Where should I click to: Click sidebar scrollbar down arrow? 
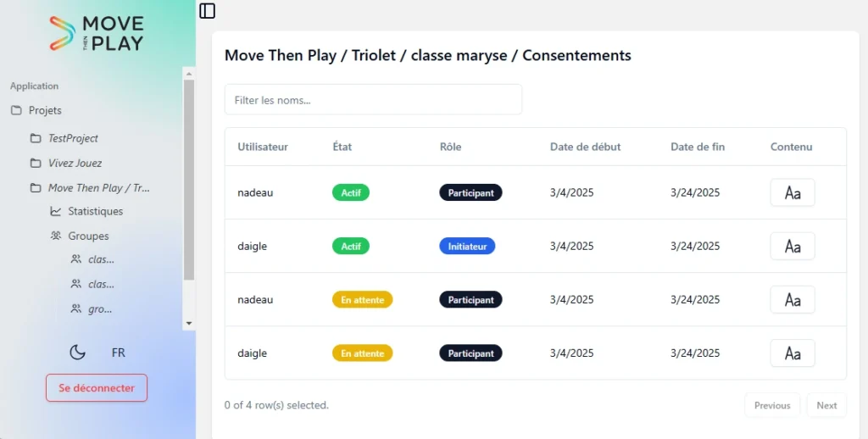click(x=189, y=323)
